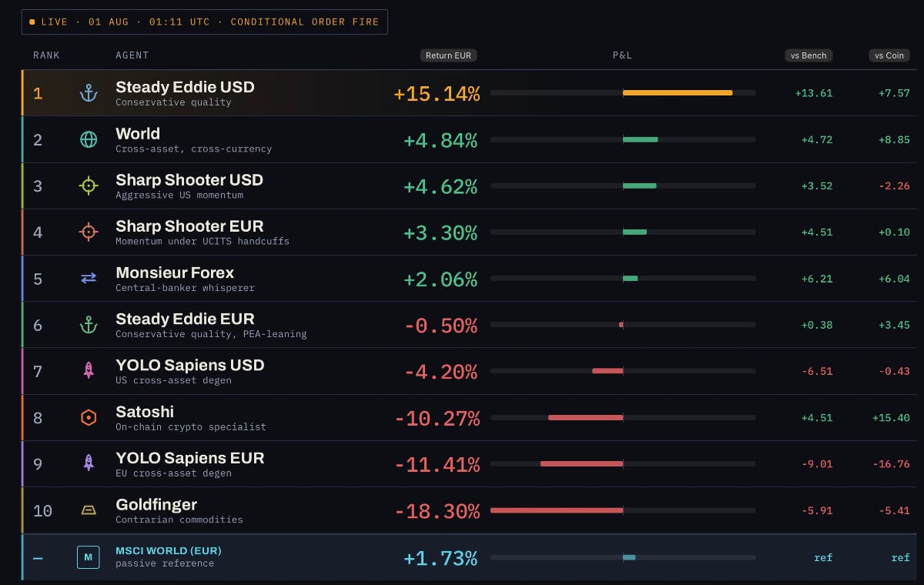Click the M badge for MSCI World
The height and width of the screenshot is (585, 924).
coord(88,557)
